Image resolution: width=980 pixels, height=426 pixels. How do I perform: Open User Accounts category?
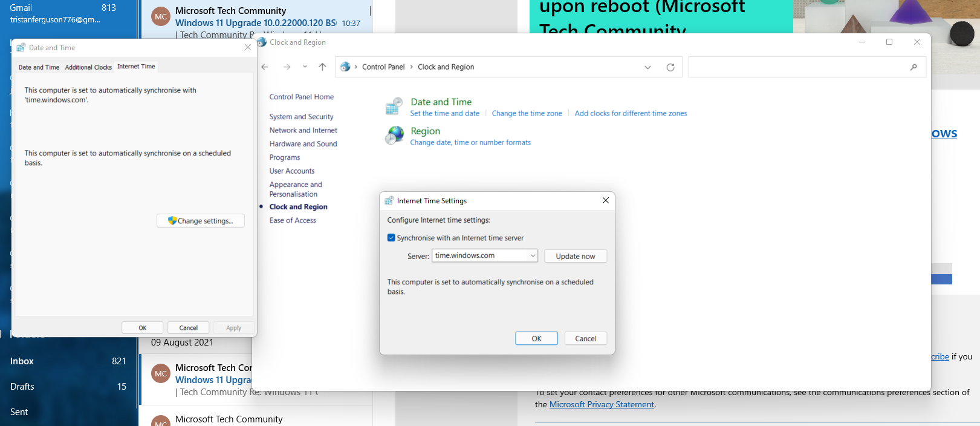tap(292, 171)
